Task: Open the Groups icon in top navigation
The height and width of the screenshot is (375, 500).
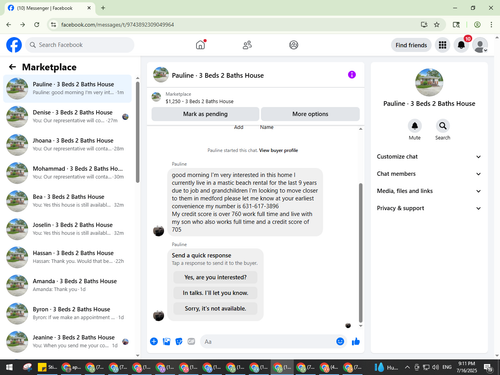Action: coord(294,45)
